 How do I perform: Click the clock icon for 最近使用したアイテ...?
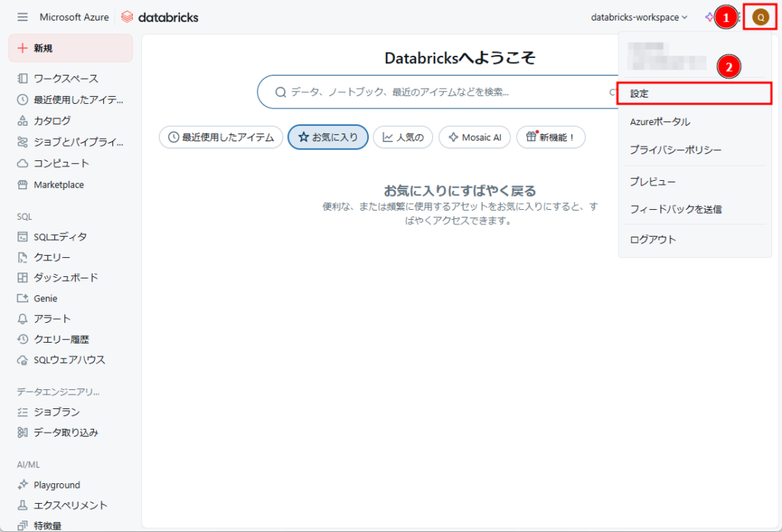click(x=22, y=100)
